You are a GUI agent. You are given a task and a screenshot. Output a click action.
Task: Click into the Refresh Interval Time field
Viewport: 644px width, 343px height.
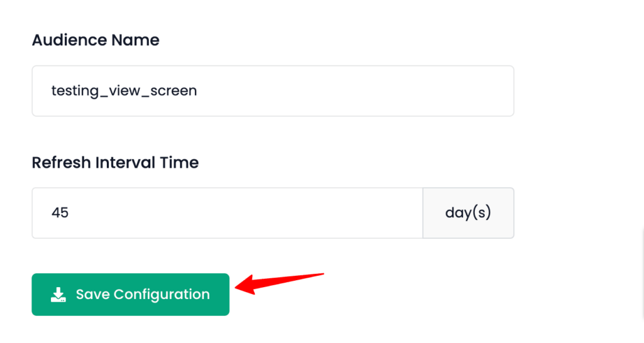[227, 213]
